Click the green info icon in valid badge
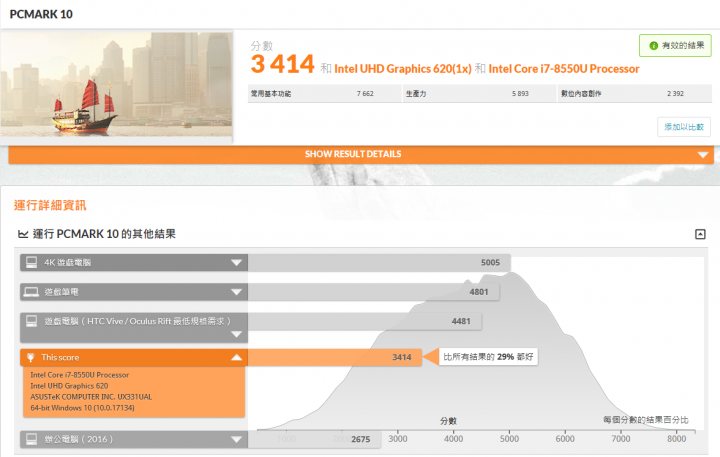 [x=653, y=45]
